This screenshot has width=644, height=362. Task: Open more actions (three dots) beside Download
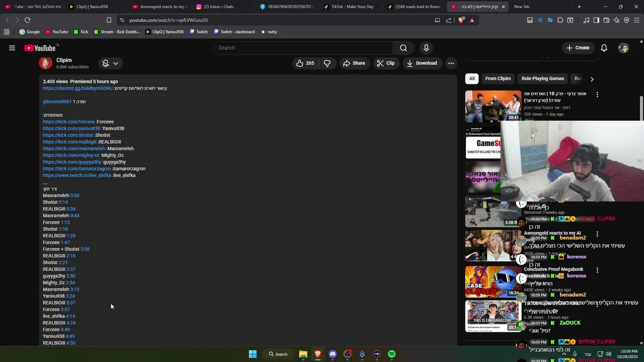pos(451,63)
